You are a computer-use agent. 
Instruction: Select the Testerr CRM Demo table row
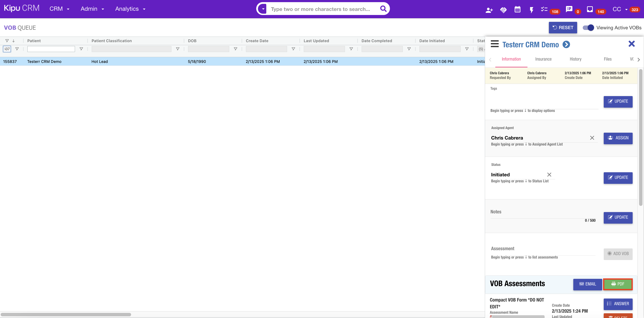[242, 61]
